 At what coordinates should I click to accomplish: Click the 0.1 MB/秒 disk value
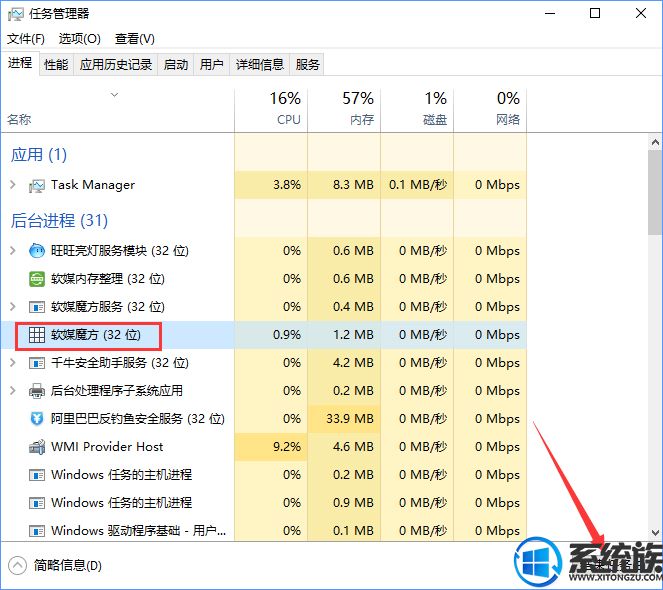pyautogui.click(x=418, y=185)
